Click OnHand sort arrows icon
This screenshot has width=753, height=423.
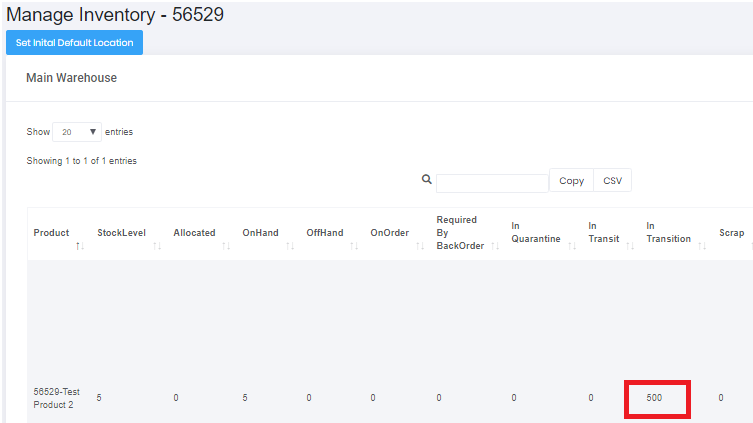(x=290, y=246)
